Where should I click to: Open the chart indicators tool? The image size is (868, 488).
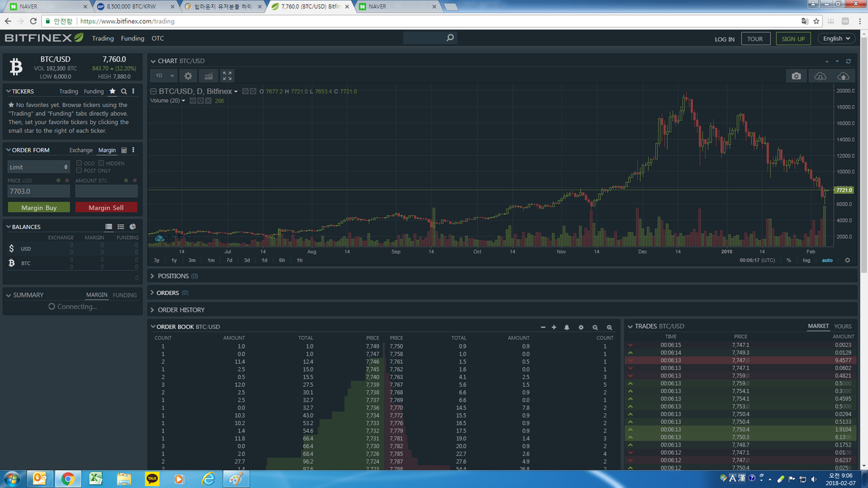click(208, 76)
